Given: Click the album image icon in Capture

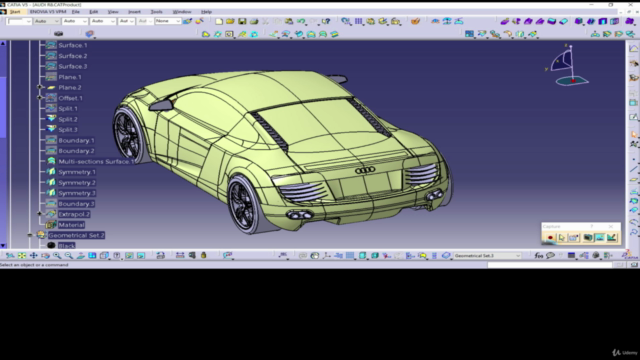Looking at the screenshot, I should pos(600,238).
